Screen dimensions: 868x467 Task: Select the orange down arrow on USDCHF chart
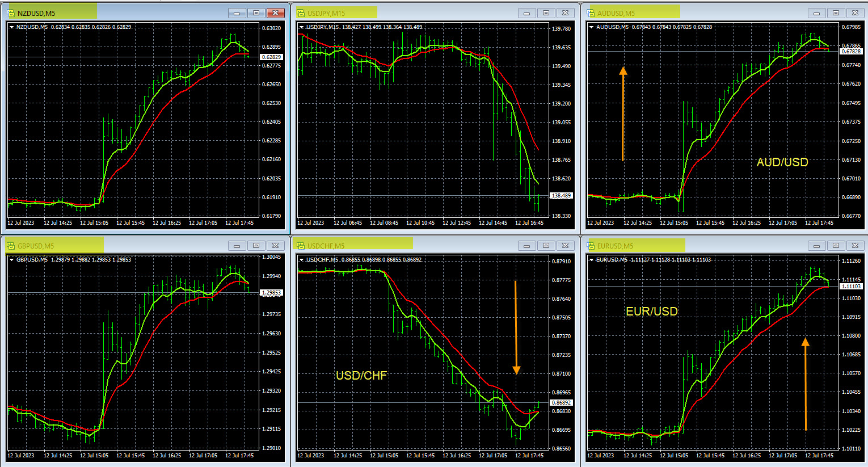516,328
